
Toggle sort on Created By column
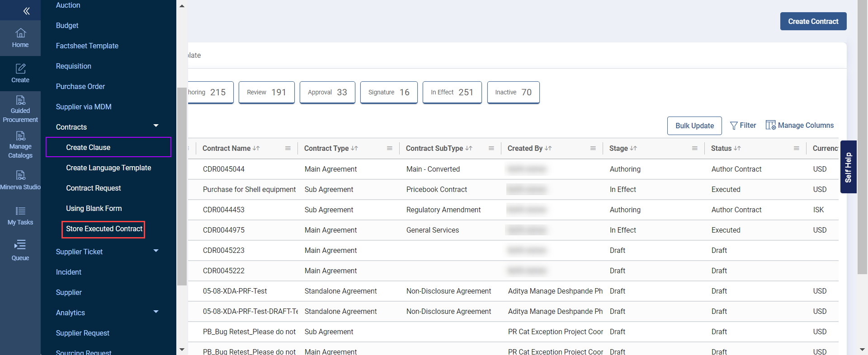tap(548, 148)
